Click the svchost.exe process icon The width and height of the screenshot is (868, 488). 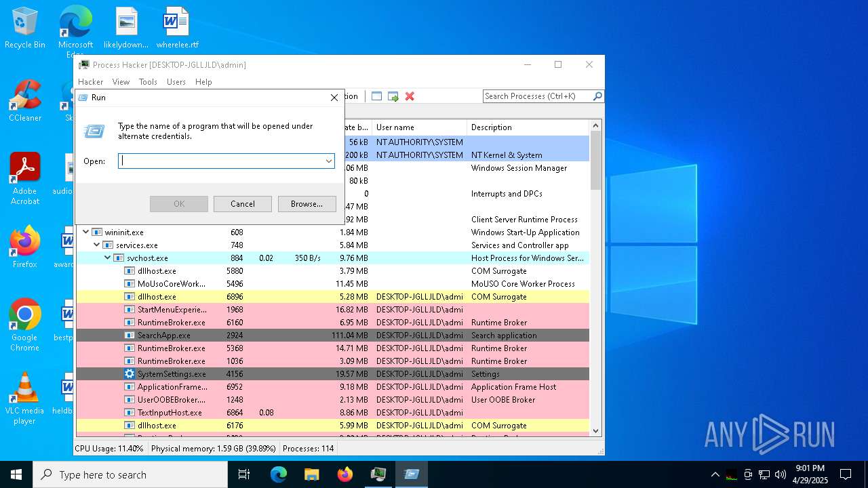tap(119, 258)
